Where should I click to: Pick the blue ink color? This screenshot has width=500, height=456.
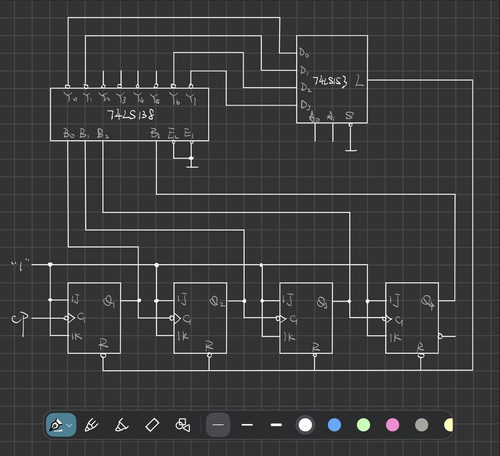pyautogui.click(x=334, y=425)
